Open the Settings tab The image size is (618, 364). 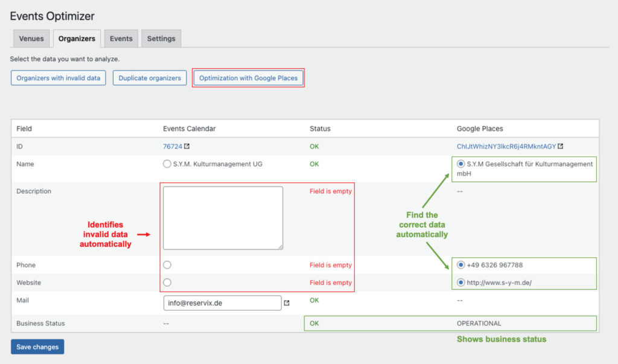coord(161,38)
